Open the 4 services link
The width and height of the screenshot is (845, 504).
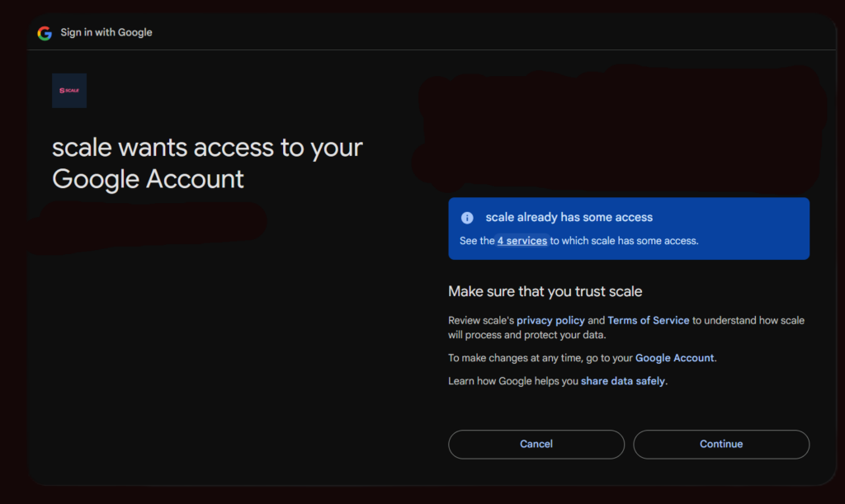tap(522, 241)
